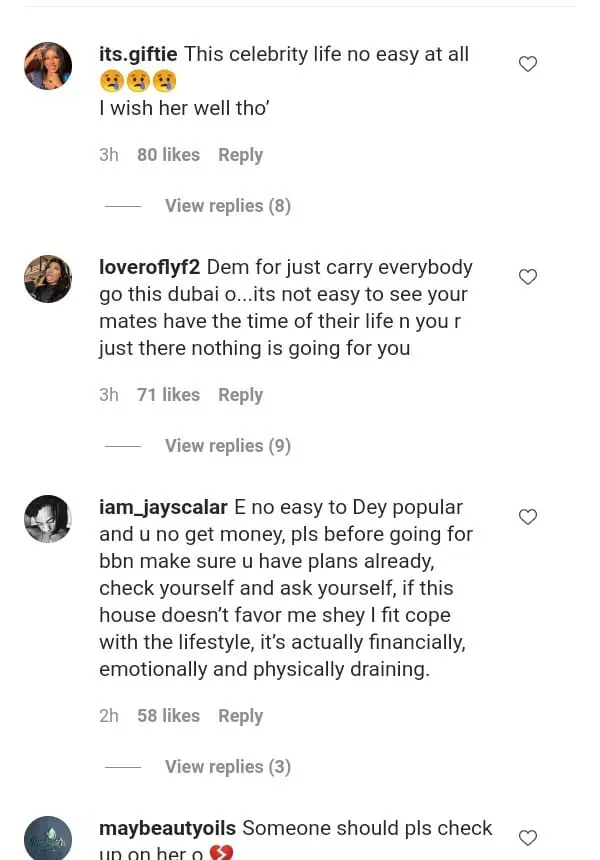Viewport: 600px width, 860px height.
Task: Like the maybeautyoils comment
Action: (528, 838)
